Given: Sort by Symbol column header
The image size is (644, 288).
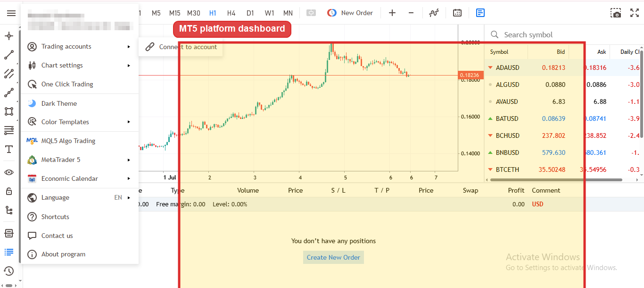Looking at the screenshot, I should tap(499, 52).
